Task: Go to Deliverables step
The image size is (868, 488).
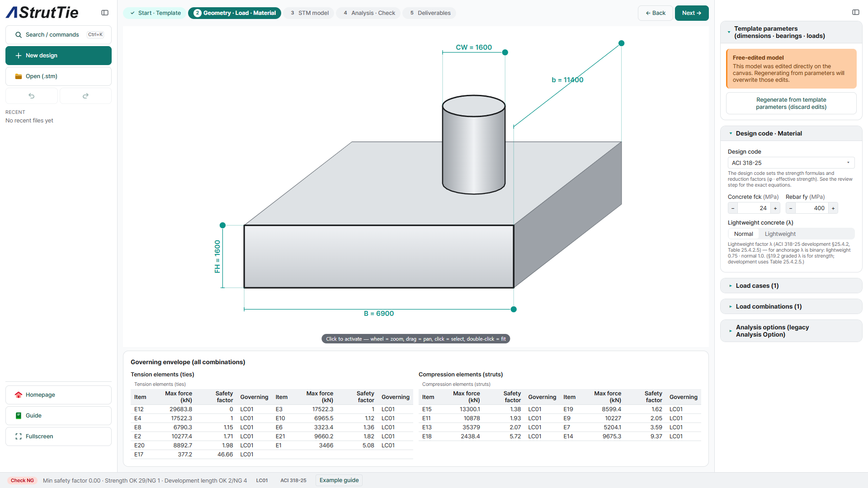Action: (x=429, y=13)
